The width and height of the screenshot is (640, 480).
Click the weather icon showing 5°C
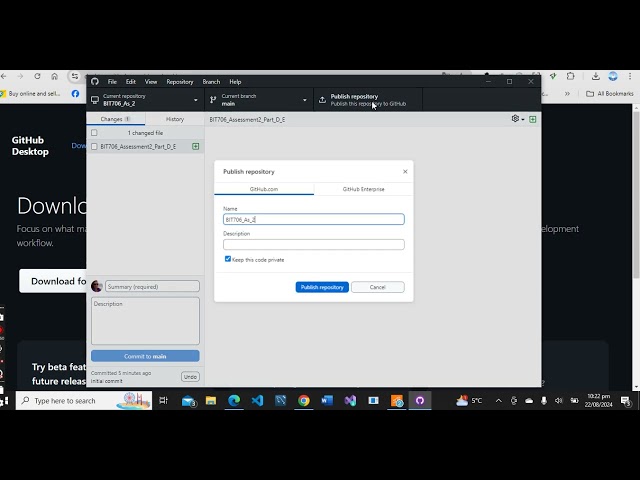[x=462, y=401]
